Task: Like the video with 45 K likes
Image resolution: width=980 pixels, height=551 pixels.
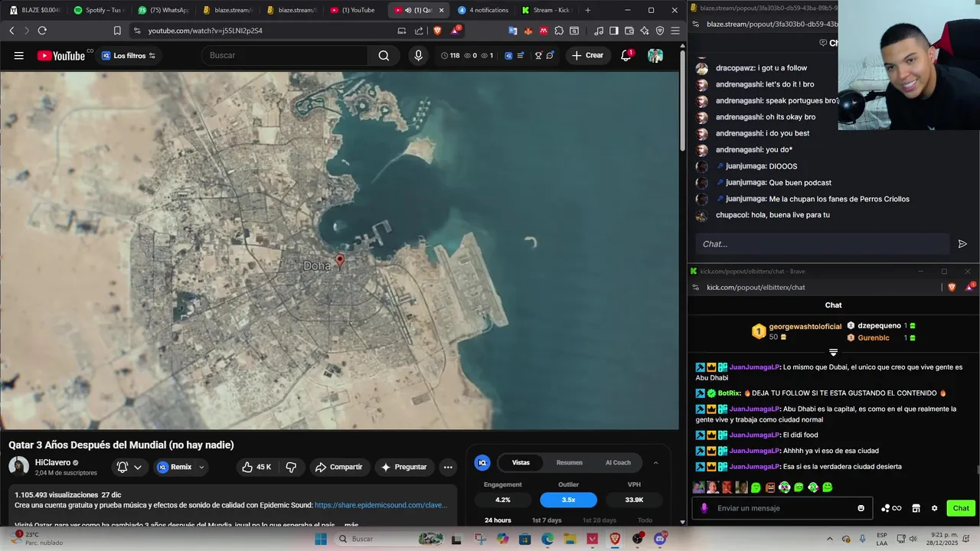Action: [256, 467]
